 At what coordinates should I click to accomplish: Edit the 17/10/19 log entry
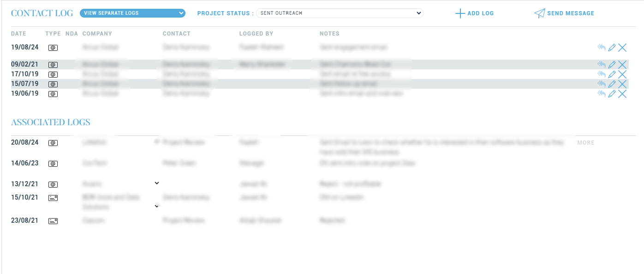pyautogui.click(x=612, y=74)
